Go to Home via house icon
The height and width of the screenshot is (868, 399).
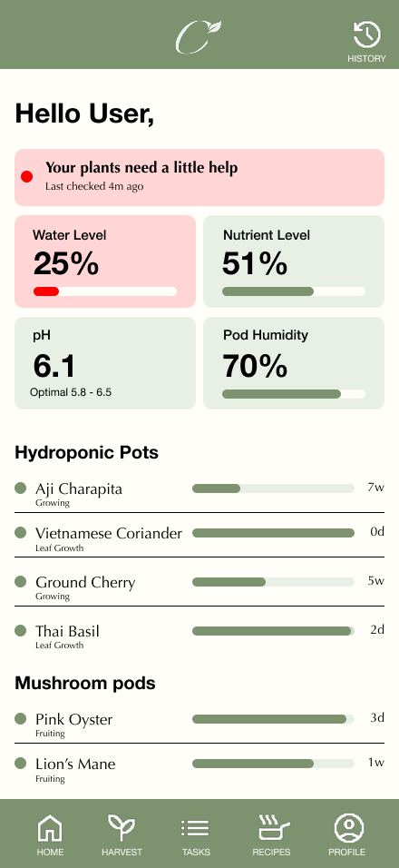click(50, 829)
